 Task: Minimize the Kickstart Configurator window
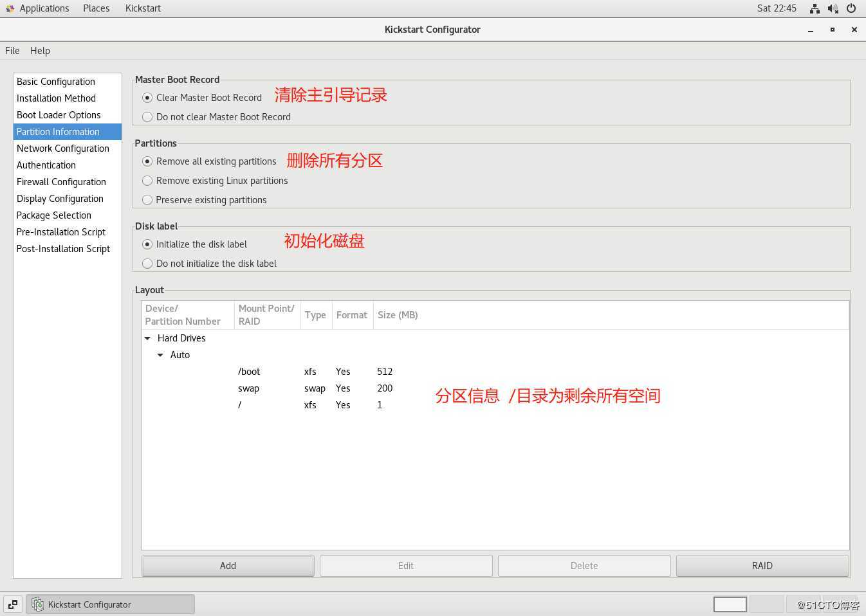(x=811, y=30)
